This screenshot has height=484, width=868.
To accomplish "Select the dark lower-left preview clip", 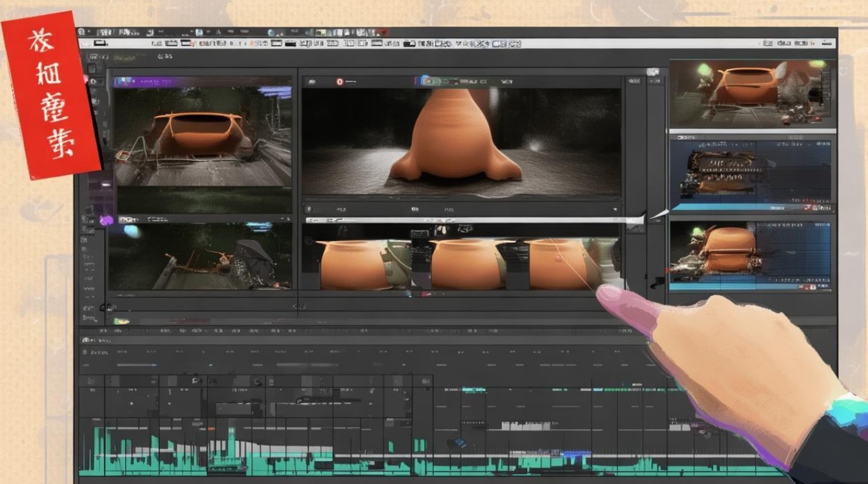I will tap(200, 256).
